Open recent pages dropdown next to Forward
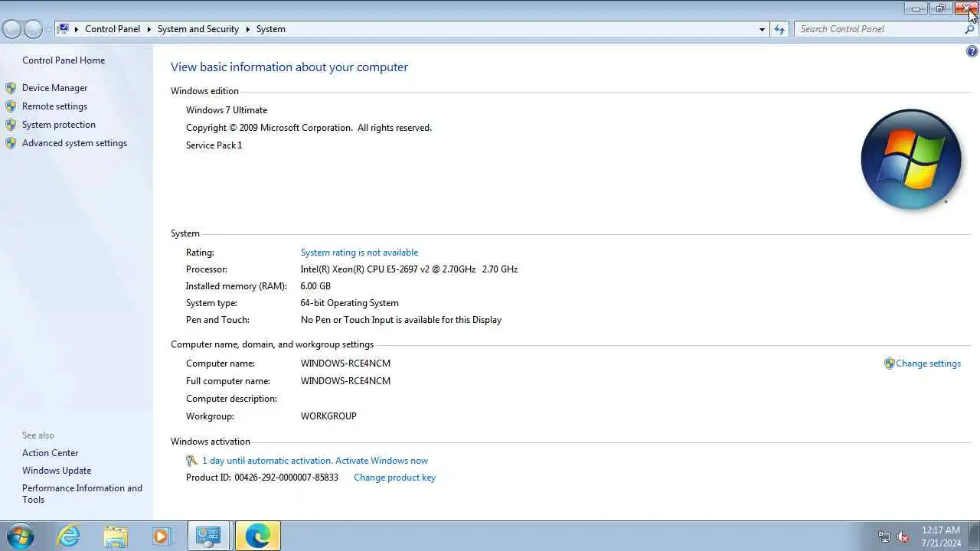The height and width of the screenshot is (551, 980). tap(48, 29)
